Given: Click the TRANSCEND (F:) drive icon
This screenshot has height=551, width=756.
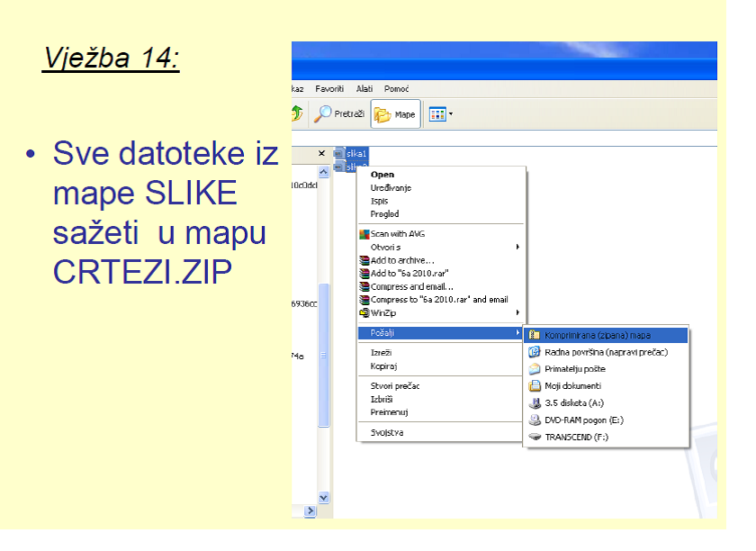Looking at the screenshot, I should (x=534, y=434).
